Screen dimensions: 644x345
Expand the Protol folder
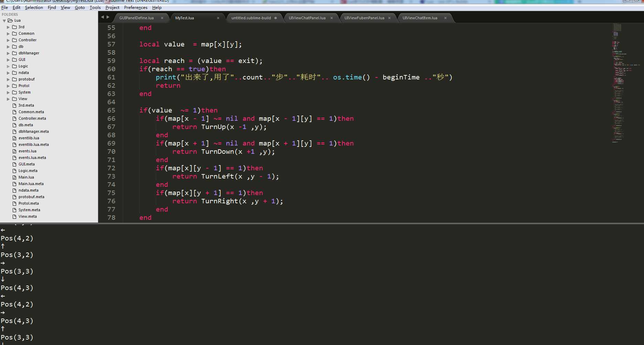pos(8,86)
